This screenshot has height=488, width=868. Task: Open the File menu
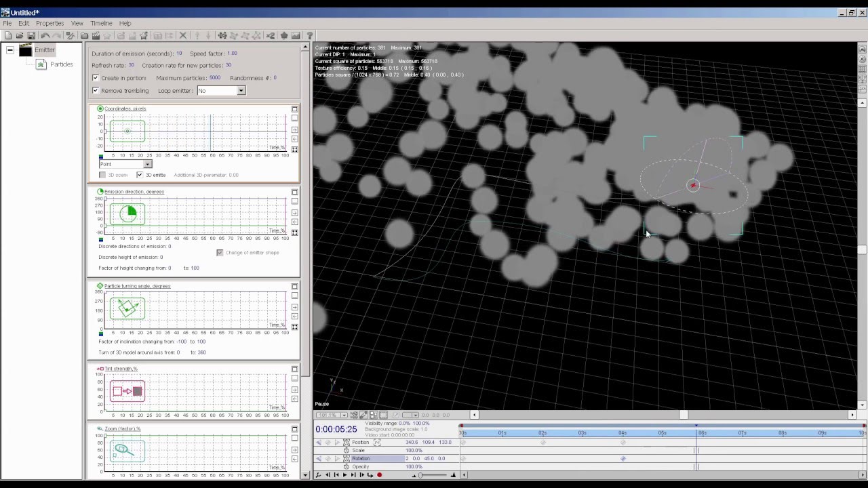click(x=7, y=23)
